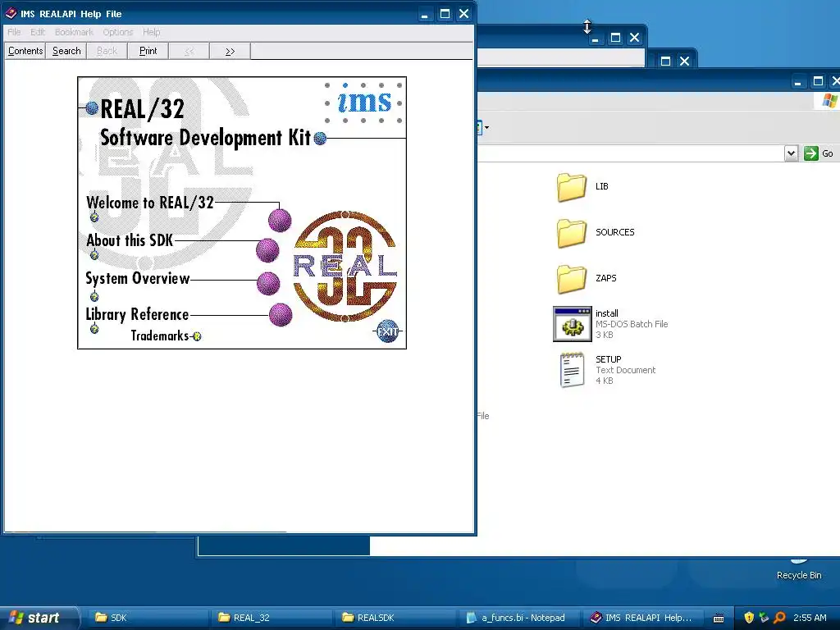Click purple sphere beside System Overview
840x630 pixels.
[268, 283]
